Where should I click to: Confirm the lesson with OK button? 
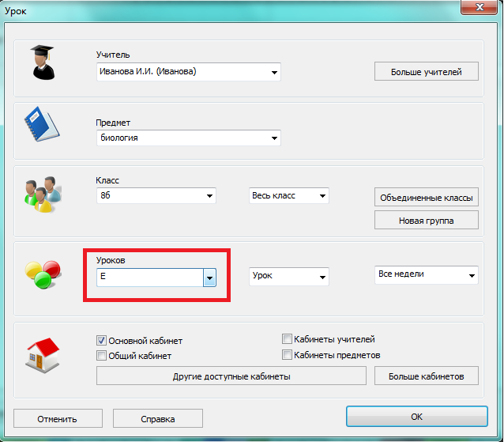(416, 417)
